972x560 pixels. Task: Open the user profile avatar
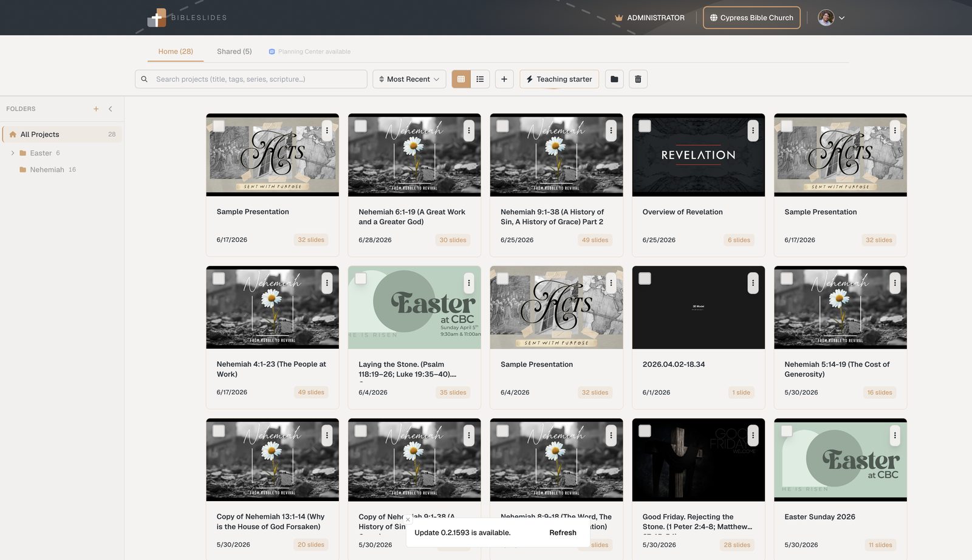pos(826,18)
